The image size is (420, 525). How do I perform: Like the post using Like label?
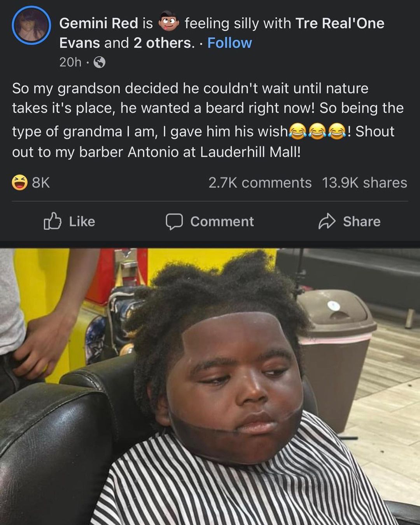82,221
